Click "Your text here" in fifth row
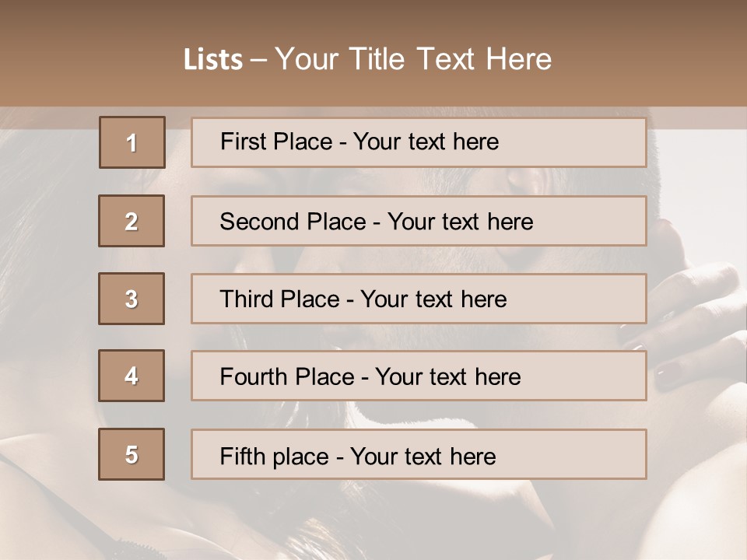This screenshot has height=560, width=747. click(423, 456)
